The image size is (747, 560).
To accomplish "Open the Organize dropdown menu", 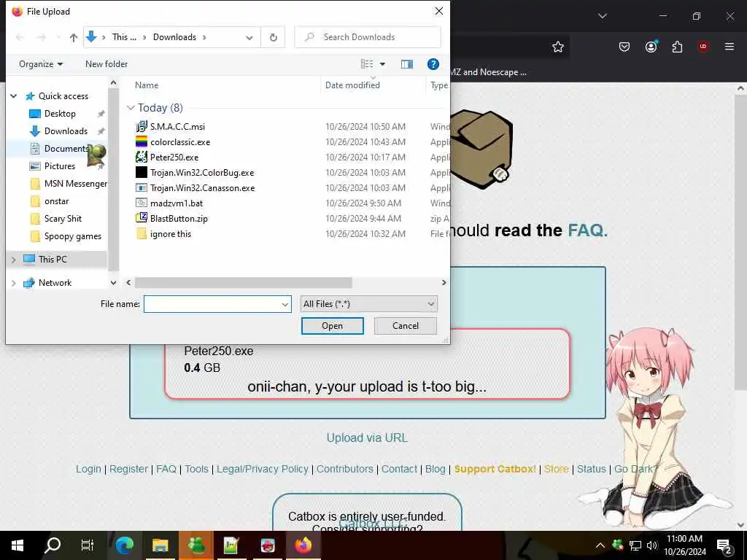I will 41,64.
